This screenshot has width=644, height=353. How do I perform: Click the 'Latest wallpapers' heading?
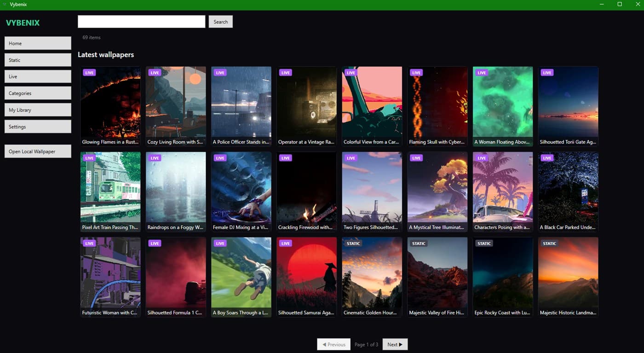click(106, 54)
